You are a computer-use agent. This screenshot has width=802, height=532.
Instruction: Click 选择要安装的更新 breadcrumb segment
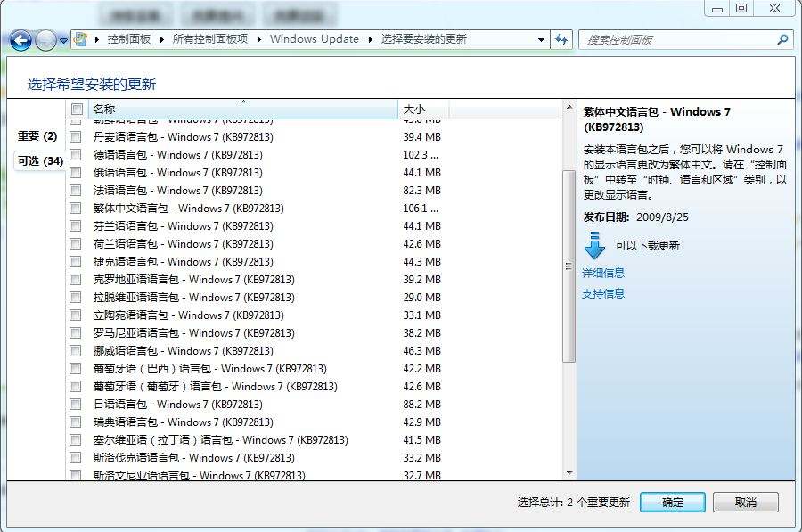click(423, 39)
